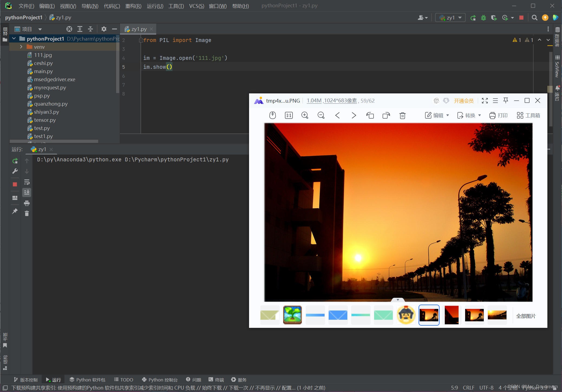The width and height of the screenshot is (562, 392).
Task: Click the search magnifier in PyCharm toolbar
Action: [x=534, y=18]
